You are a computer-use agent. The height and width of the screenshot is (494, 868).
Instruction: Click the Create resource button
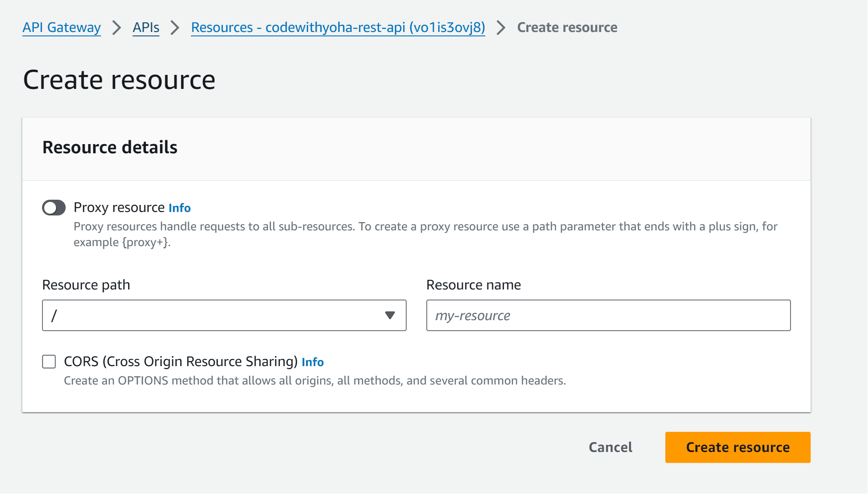click(x=738, y=447)
